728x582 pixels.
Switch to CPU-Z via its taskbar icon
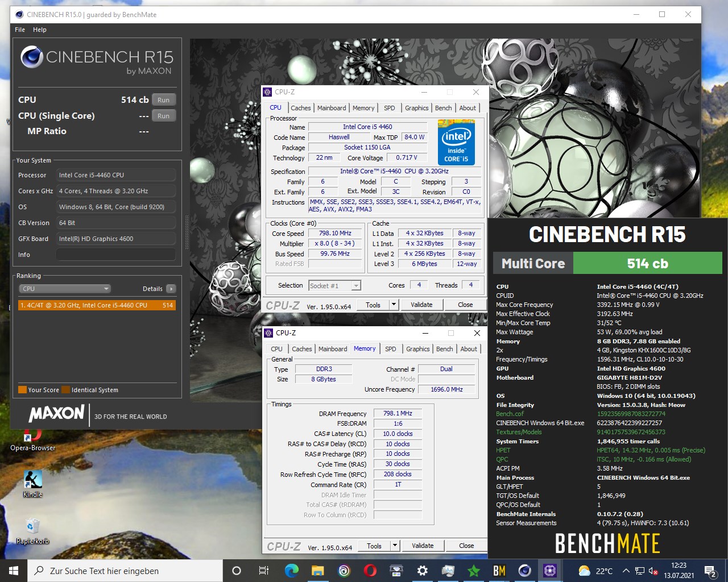point(550,571)
